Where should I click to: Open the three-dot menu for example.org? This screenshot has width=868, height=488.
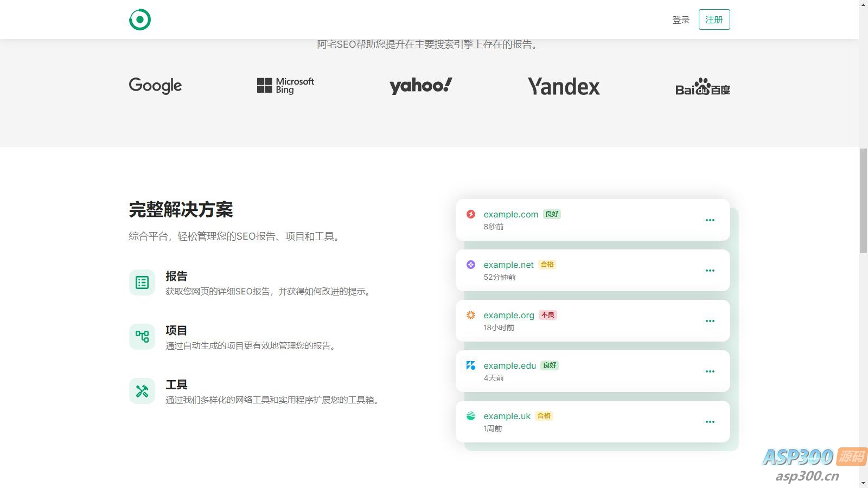click(x=710, y=321)
